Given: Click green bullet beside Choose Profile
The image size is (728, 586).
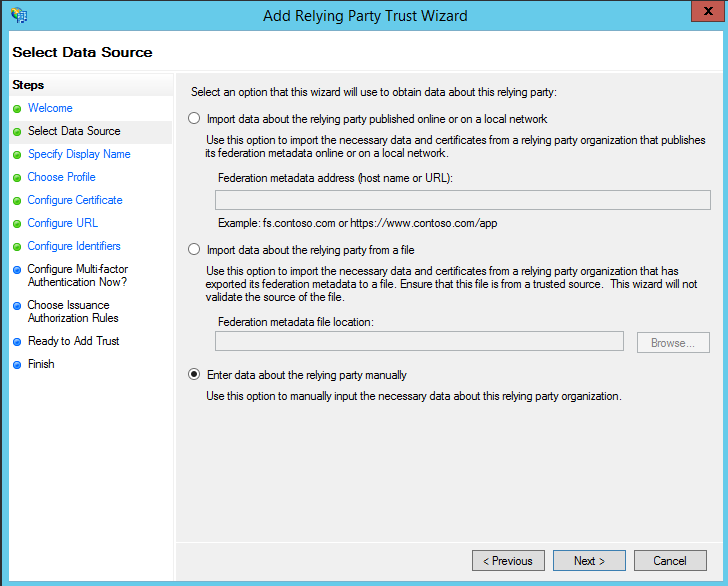Looking at the screenshot, I should [x=17, y=178].
